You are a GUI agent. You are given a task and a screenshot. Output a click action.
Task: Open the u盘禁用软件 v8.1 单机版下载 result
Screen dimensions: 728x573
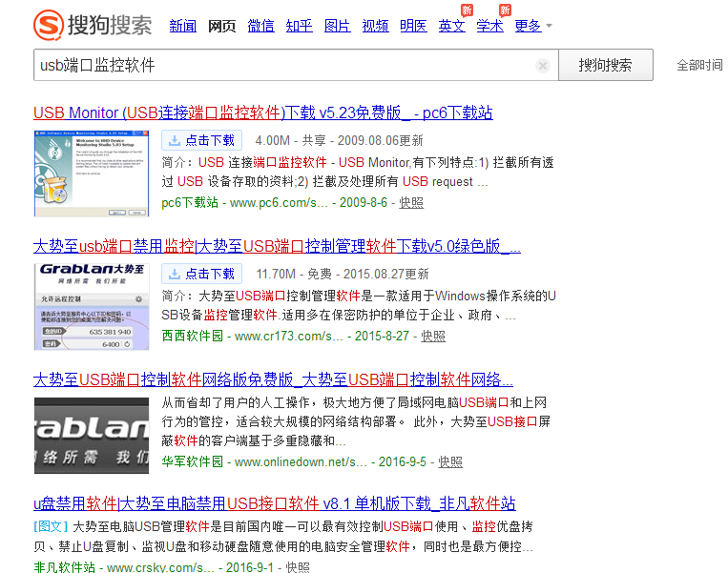click(275, 503)
